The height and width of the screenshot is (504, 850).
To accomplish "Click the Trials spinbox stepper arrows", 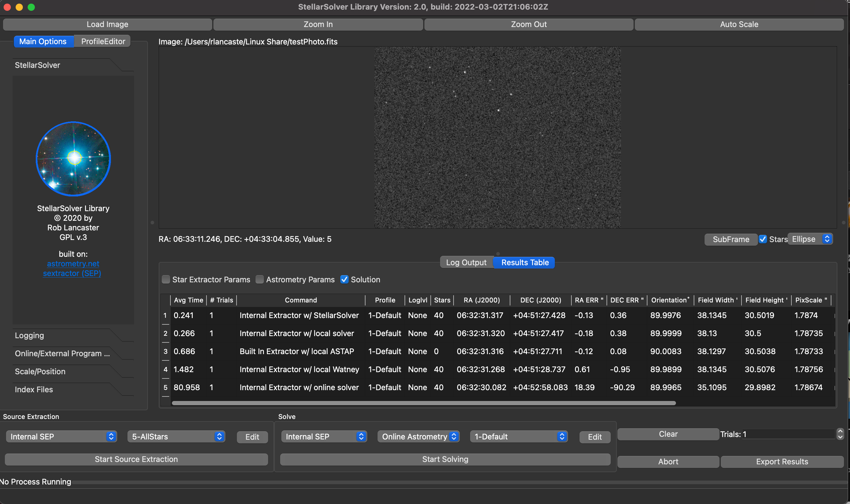I will tap(840, 434).
